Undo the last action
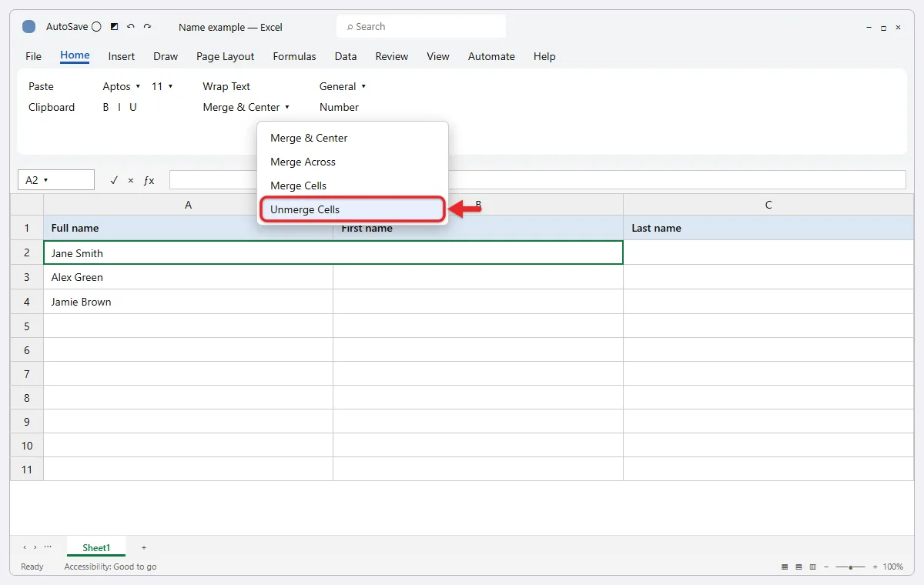 coord(131,27)
